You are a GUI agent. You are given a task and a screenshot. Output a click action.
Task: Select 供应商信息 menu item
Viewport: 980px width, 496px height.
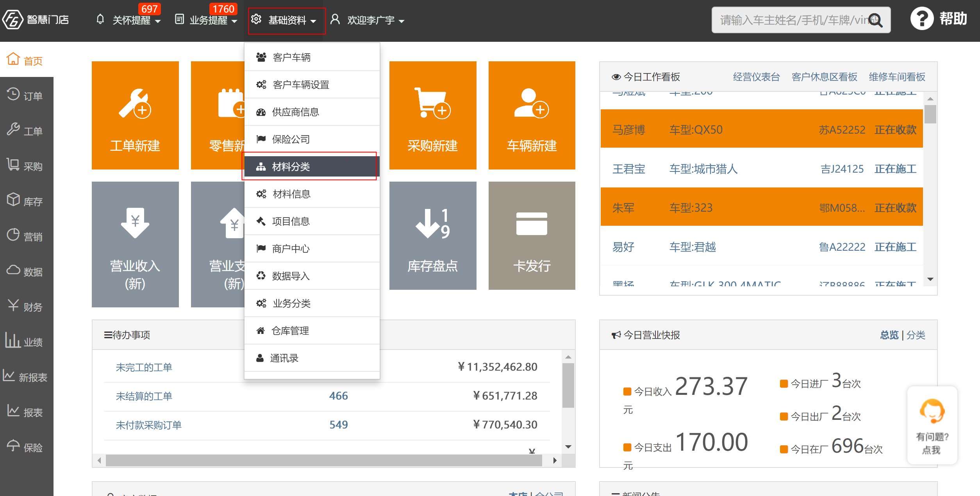point(312,112)
